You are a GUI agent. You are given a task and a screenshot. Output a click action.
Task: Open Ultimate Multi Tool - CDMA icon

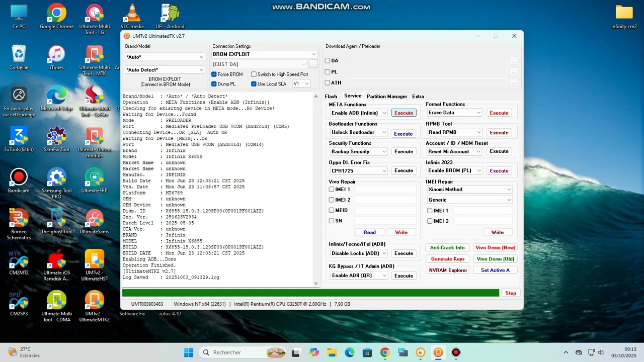pos(56,307)
